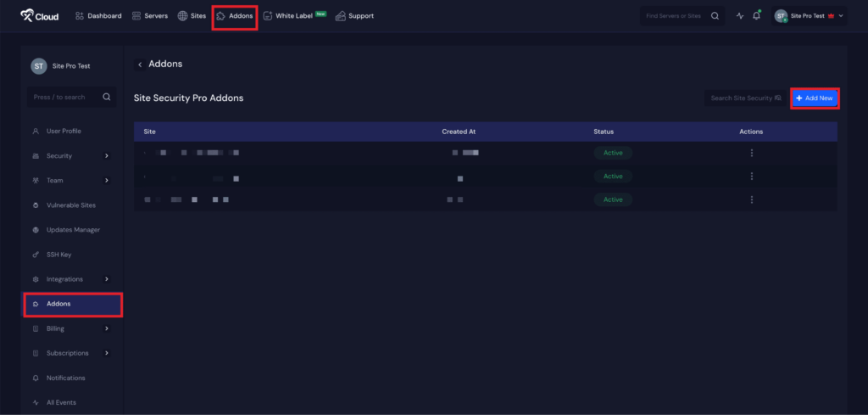The width and height of the screenshot is (868, 415).
Task: Click the Search Site Security field
Action: point(743,98)
